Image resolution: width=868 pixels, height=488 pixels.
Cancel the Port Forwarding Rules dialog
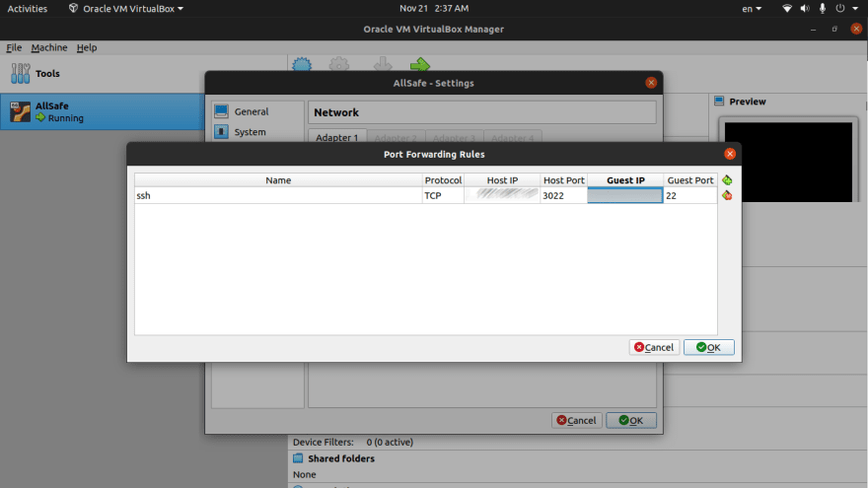(654, 347)
